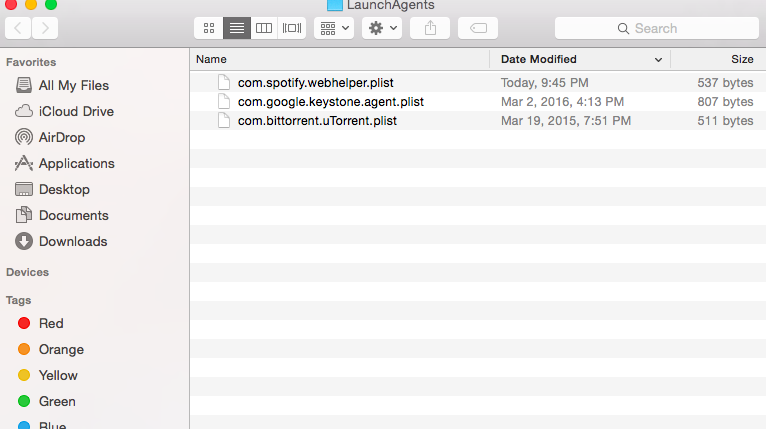This screenshot has width=766, height=429.
Task: Click the All My Files sidebar icon
Action: [23, 85]
